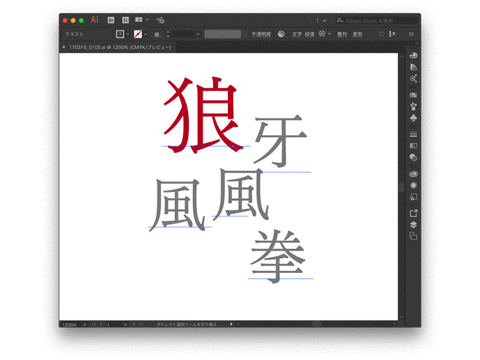Click the isolate selected object icon
Screen dimensions: 480x360
[x=381, y=34]
